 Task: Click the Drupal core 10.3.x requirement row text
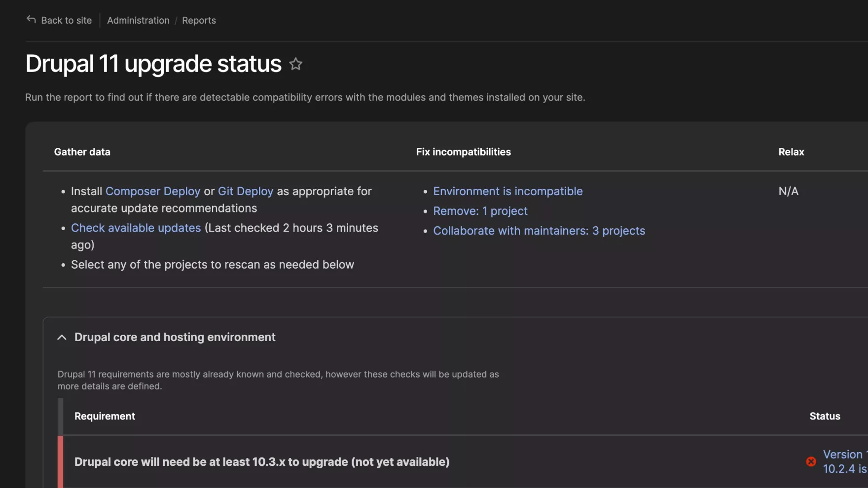pos(262,462)
